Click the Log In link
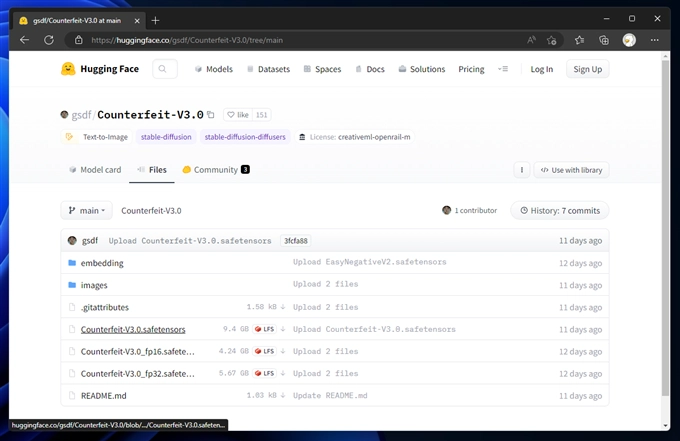The width and height of the screenshot is (680, 441). click(542, 69)
